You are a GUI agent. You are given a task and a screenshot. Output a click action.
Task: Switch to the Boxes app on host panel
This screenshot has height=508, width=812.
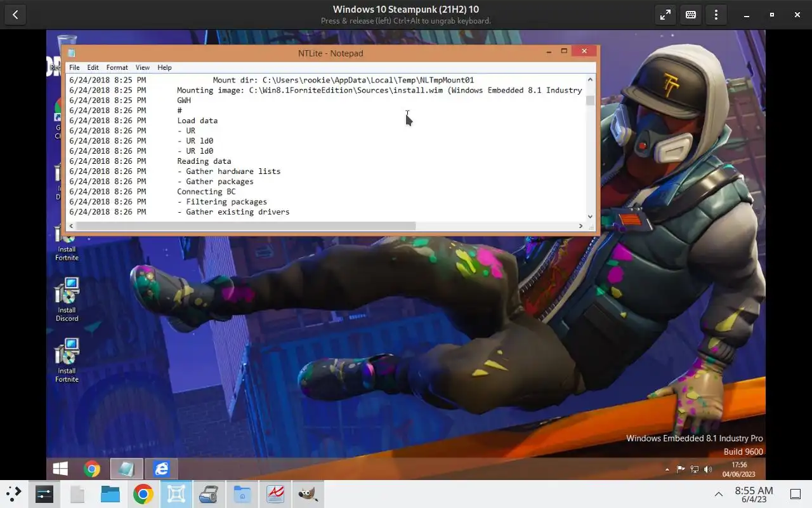(x=176, y=494)
